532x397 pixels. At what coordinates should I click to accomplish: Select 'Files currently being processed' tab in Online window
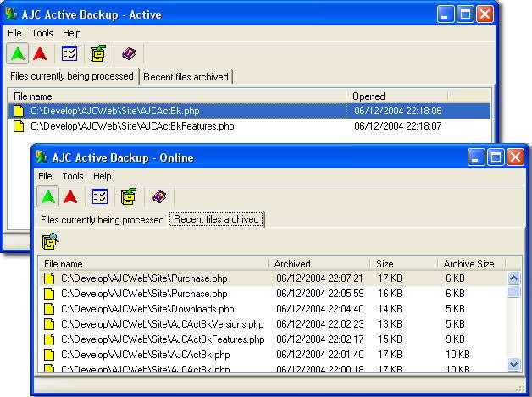(x=103, y=220)
